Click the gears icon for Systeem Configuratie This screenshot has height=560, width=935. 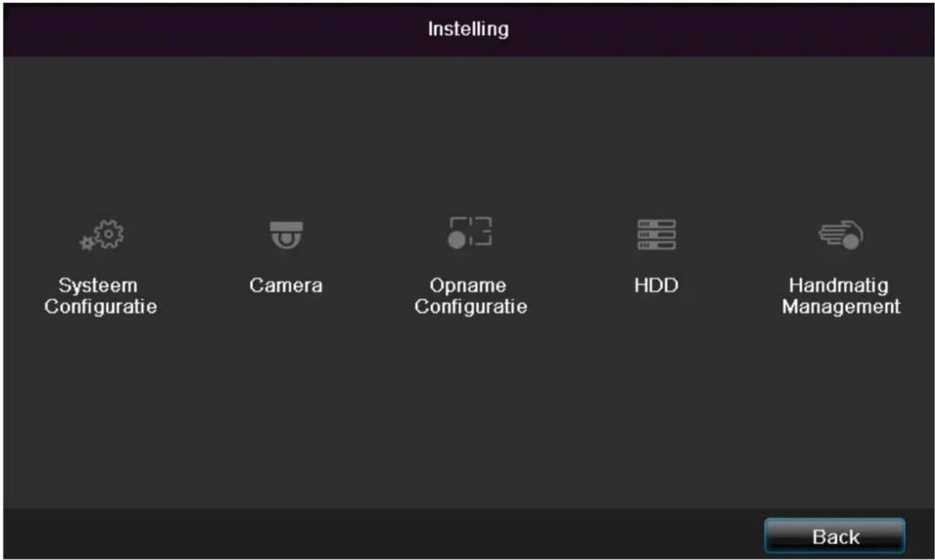102,235
